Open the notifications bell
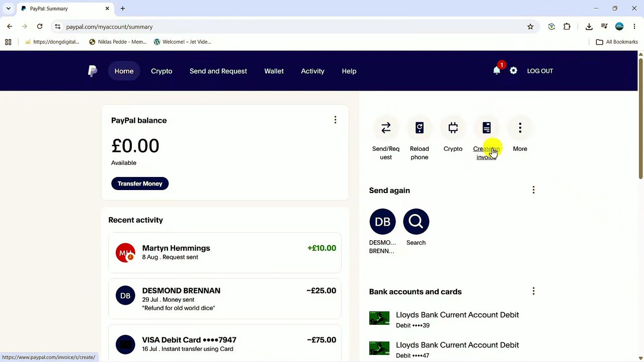644x362 pixels. 497,71
